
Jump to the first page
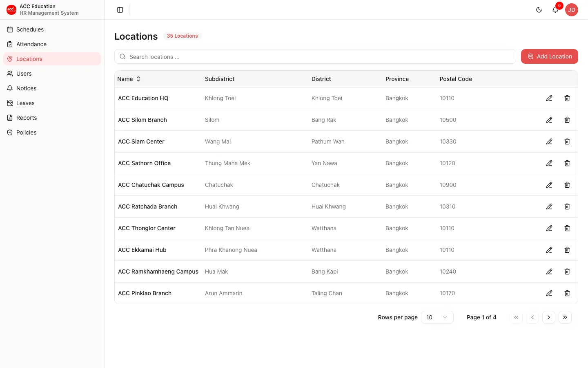pyautogui.click(x=516, y=317)
